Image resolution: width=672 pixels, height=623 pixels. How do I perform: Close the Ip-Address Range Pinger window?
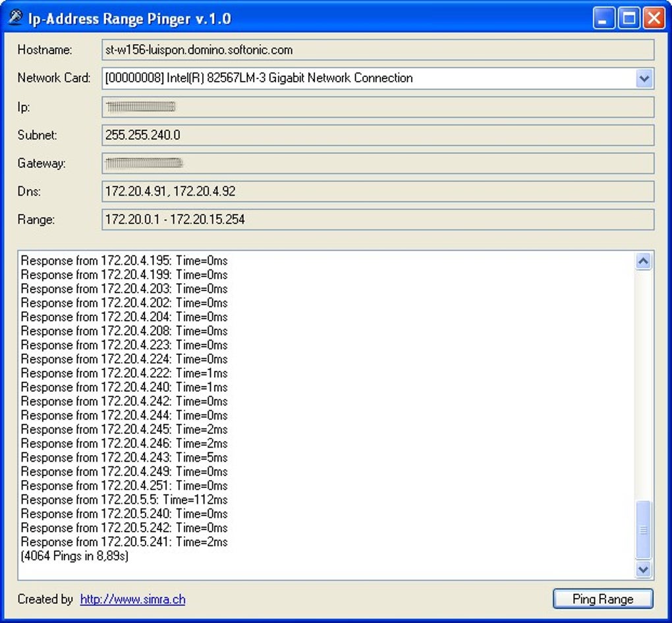(654, 18)
